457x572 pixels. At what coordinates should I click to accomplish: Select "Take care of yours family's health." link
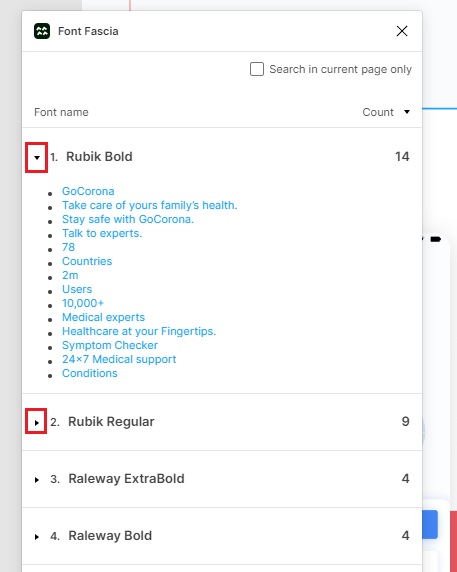150,205
